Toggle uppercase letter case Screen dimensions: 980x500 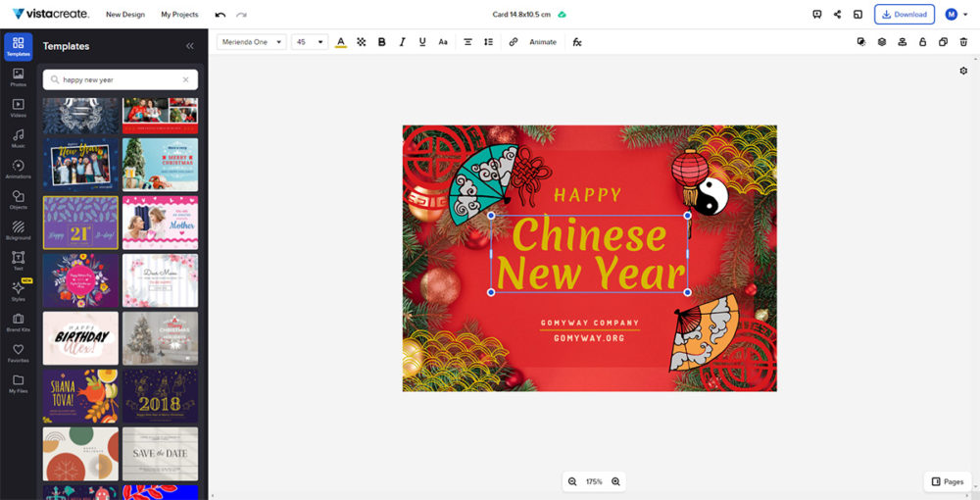pos(443,42)
